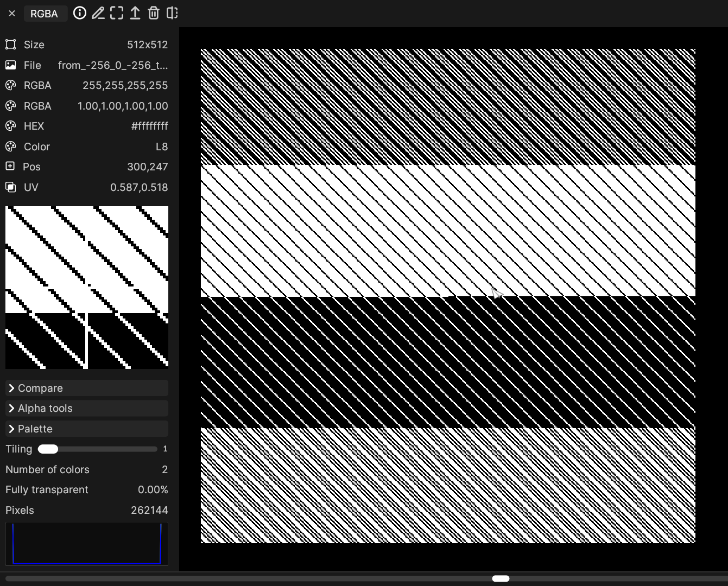
Task: Click the HEX value #ffffffff
Action: click(x=149, y=126)
